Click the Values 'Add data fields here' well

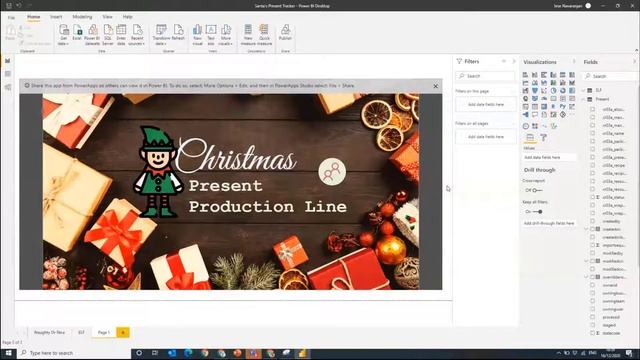[x=550, y=157]
